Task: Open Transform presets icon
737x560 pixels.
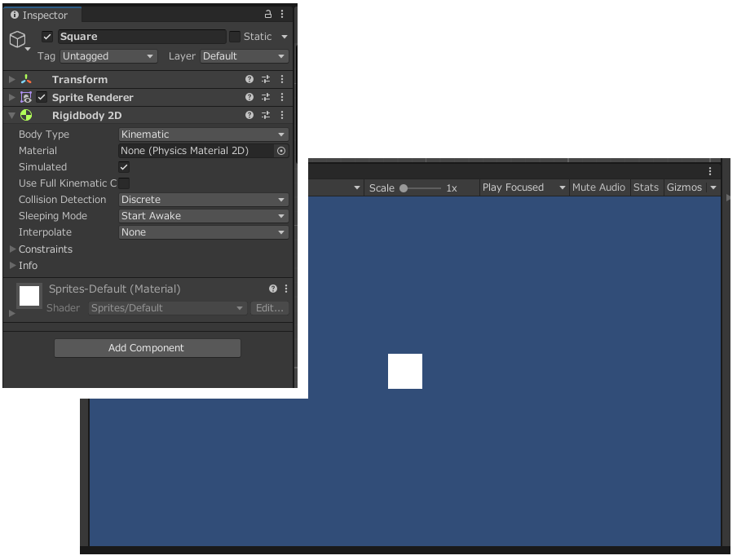Action: tap(266, 79)
